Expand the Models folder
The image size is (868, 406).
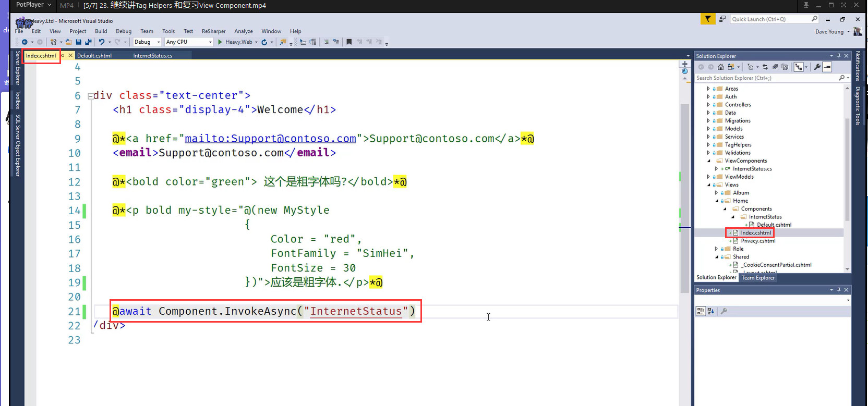click(708, 129)
